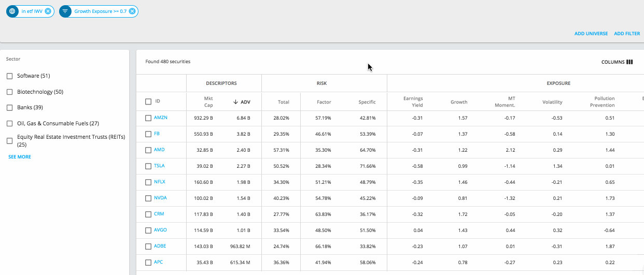Viewport: 644px width, 275px height.
Task: Remove the Growth Exposure >= 0.7 filter
Action: pyautogui.click(x=132, y=11)
